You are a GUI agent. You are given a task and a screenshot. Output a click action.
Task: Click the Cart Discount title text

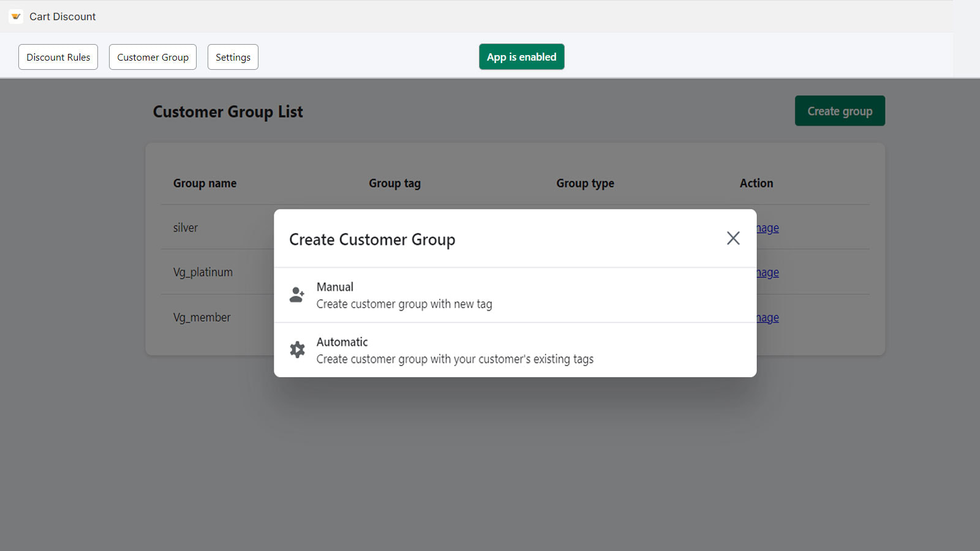[62, 17]
